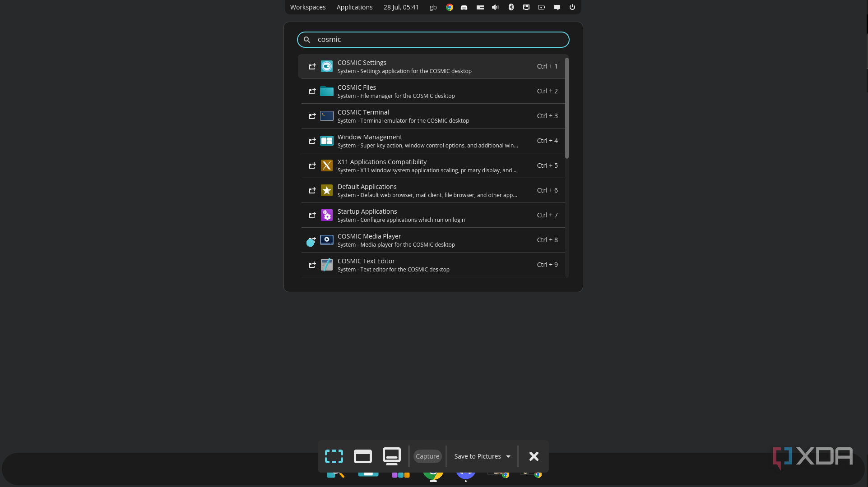
Task: Click the Default Applications star icon
Action: point(327,190)
